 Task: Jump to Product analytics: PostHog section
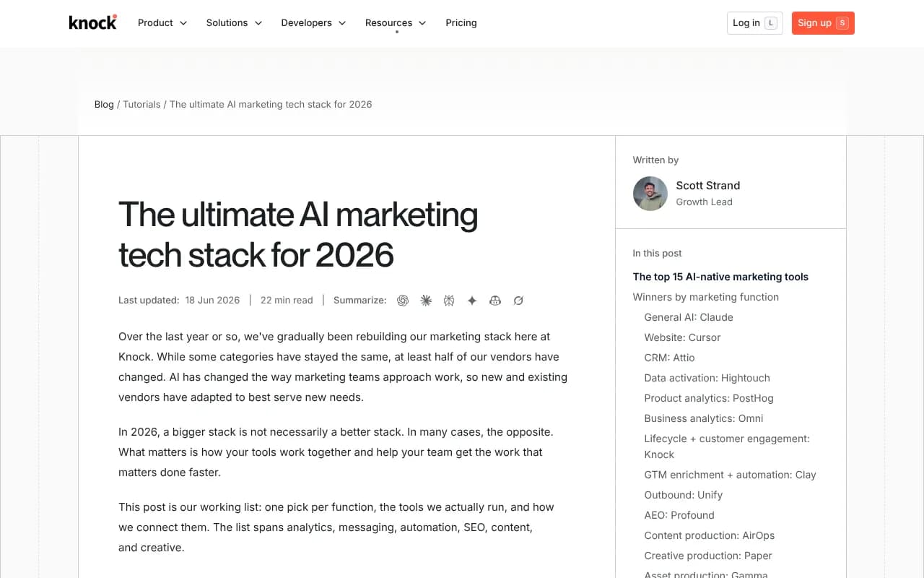(x=709, y=398)
